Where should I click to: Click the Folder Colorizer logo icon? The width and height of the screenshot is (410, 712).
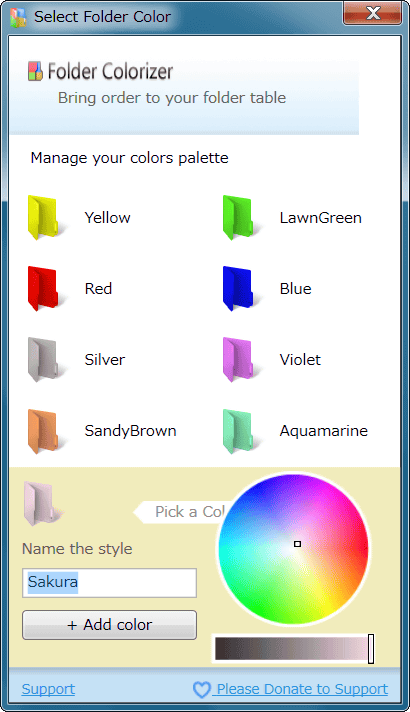coord(35,71)
